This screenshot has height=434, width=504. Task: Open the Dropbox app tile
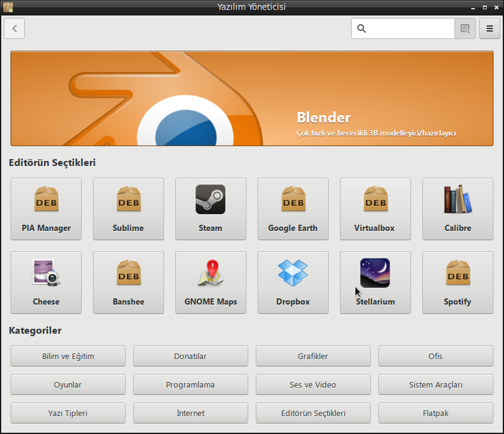[293, 282]
